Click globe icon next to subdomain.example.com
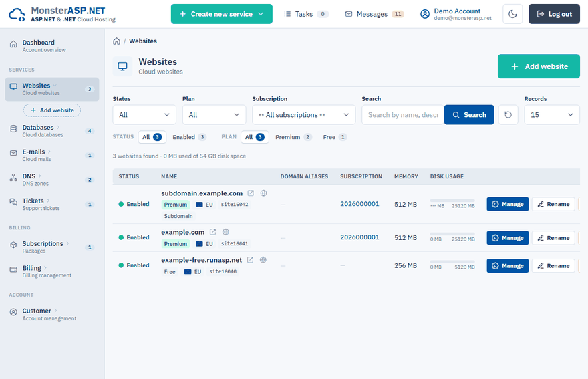 pyautogui.click(x=264, y=193)
